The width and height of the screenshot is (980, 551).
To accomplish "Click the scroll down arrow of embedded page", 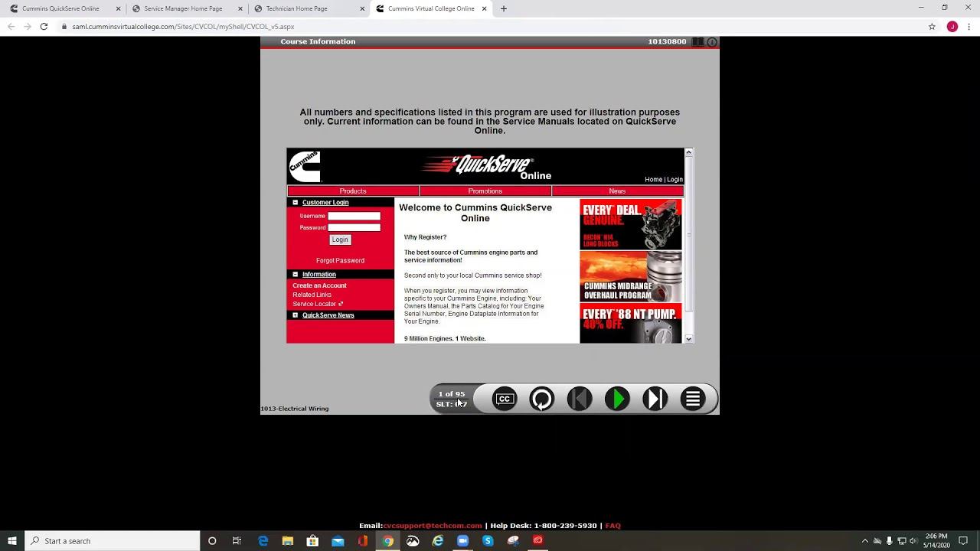I will 688,339.
